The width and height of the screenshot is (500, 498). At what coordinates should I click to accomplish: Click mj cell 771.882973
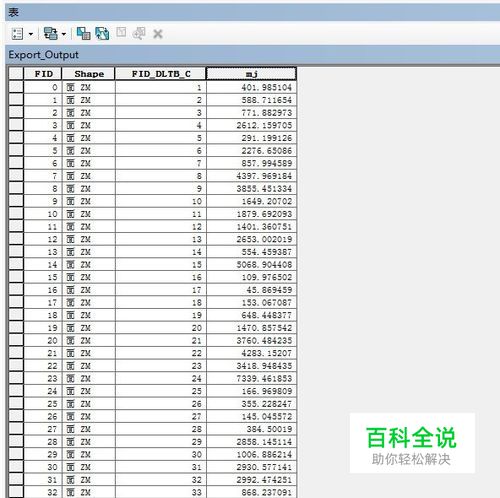coord(251,113)
